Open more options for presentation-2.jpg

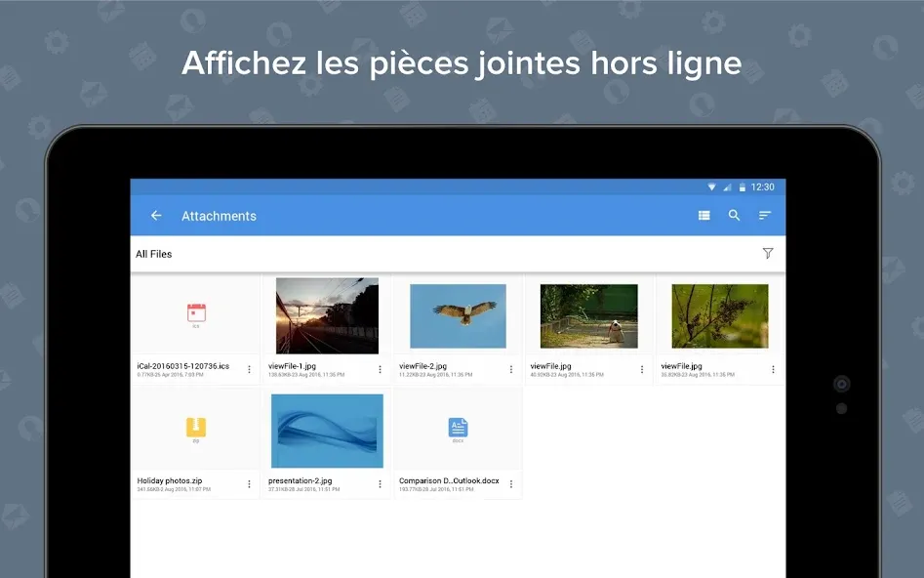pyautogui.click(x=381, y=484)
